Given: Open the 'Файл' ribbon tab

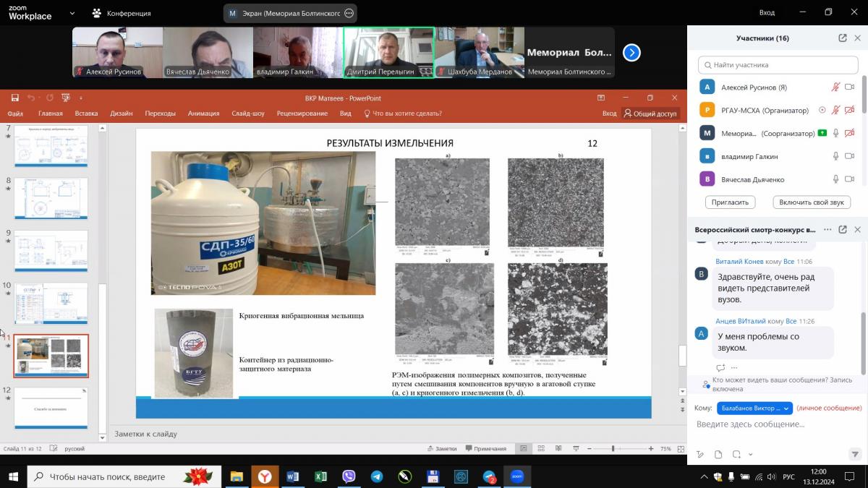Looking at the screenshot, I should tap(15, 114).
